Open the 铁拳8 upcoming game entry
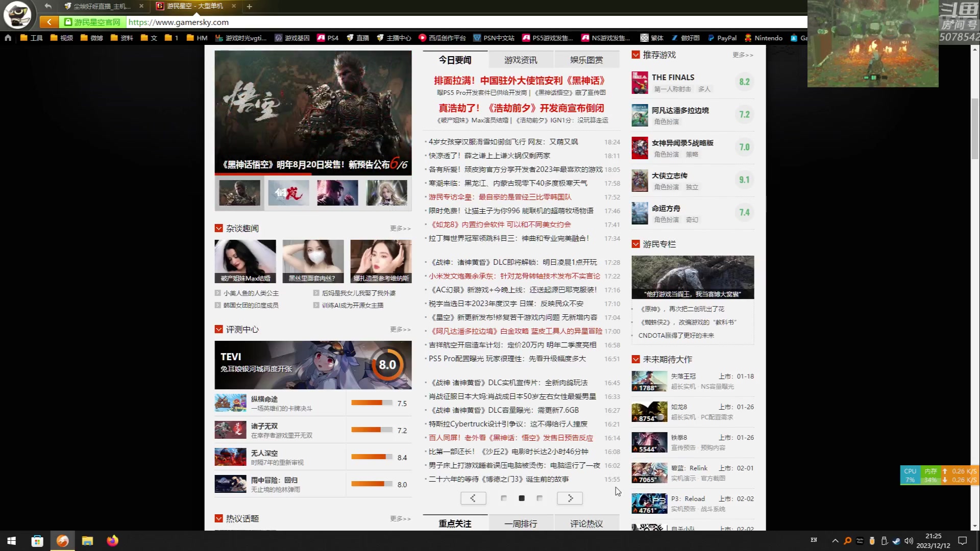 click(693, 442)
